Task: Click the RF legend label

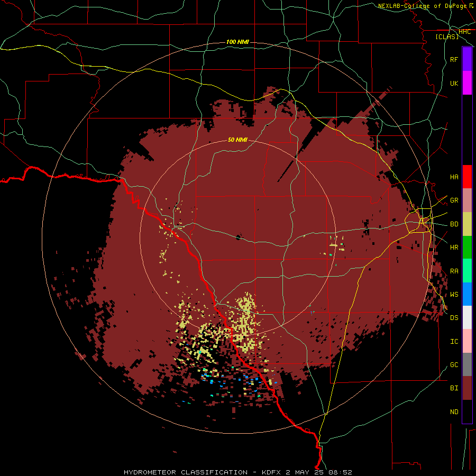Action: [454, 60]
